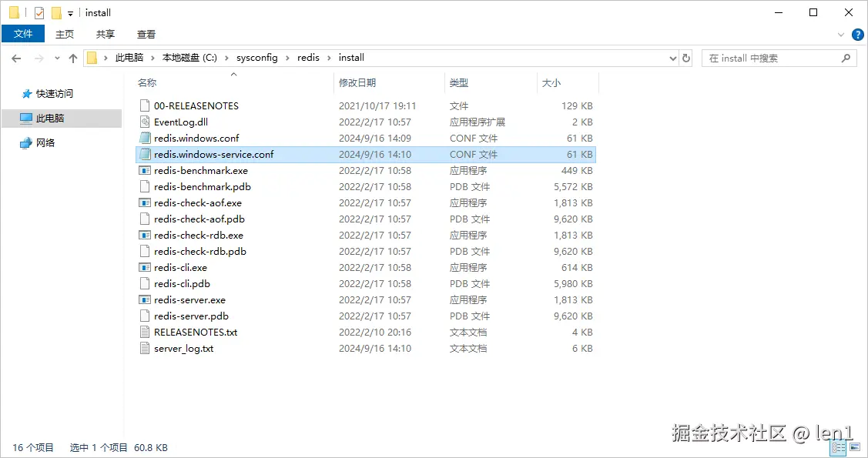This screenshot has width=868, height=458.
Task: Select the redis.windows.conf file name
Action: pyautogui.click(x=196, y=139)
